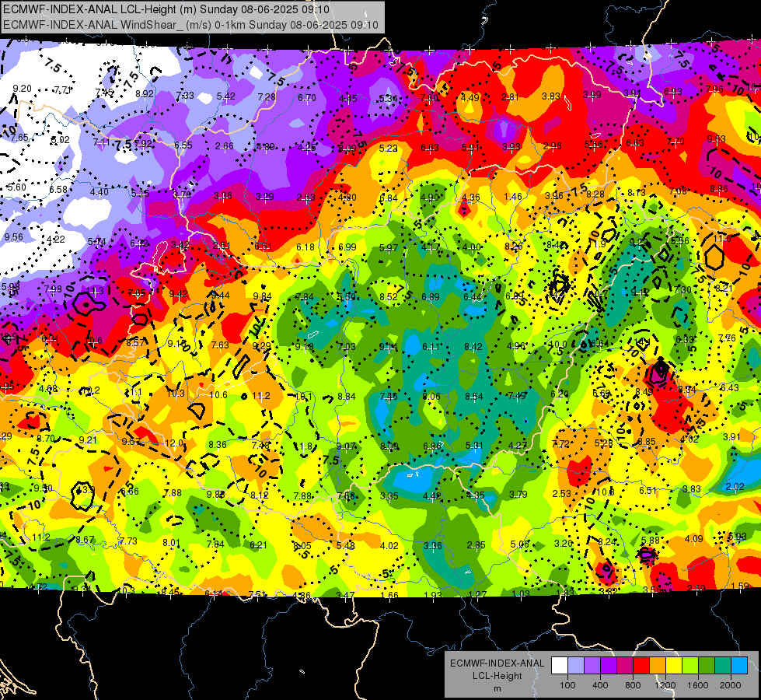This screenshot has width=761, height=700.
Task: Click the 400 legend tick label
Action: point(600,685)
